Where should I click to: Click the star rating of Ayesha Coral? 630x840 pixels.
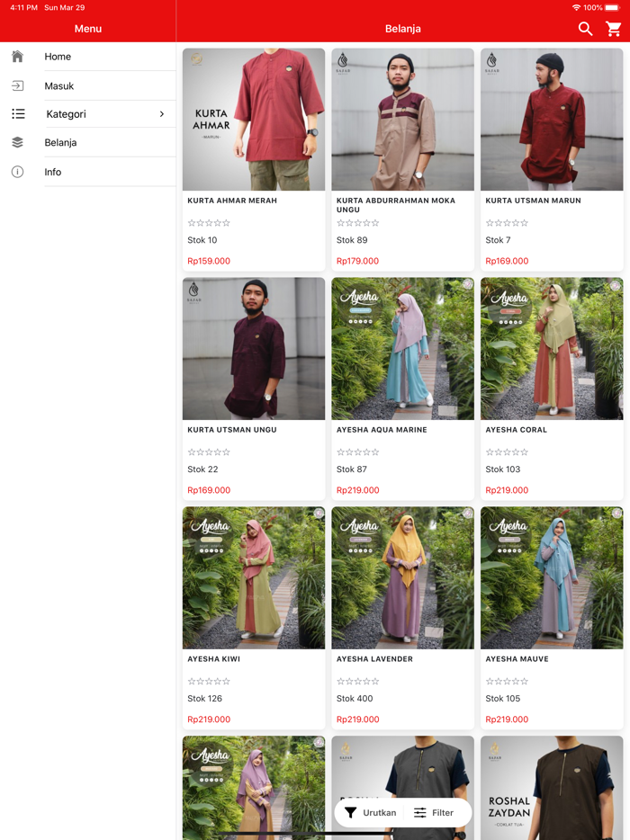click(x=507, y=452)
